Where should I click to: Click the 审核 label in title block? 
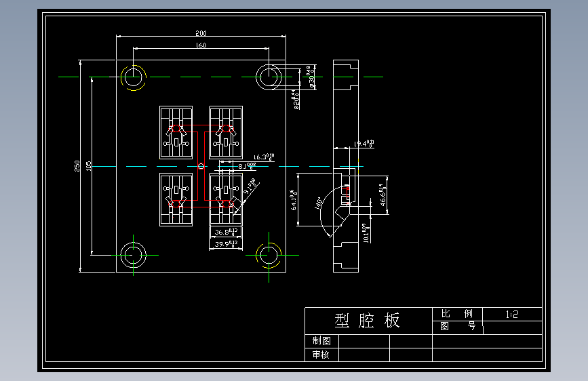tap(321, 355)
